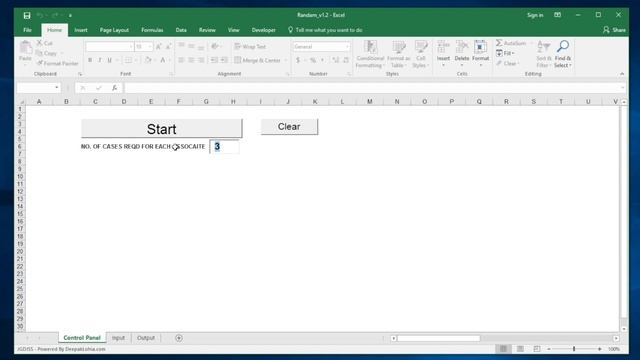Open the File menu tab
Image resolution: width=640 pixels, height=360 pixels.
click(x=27, y=30)
